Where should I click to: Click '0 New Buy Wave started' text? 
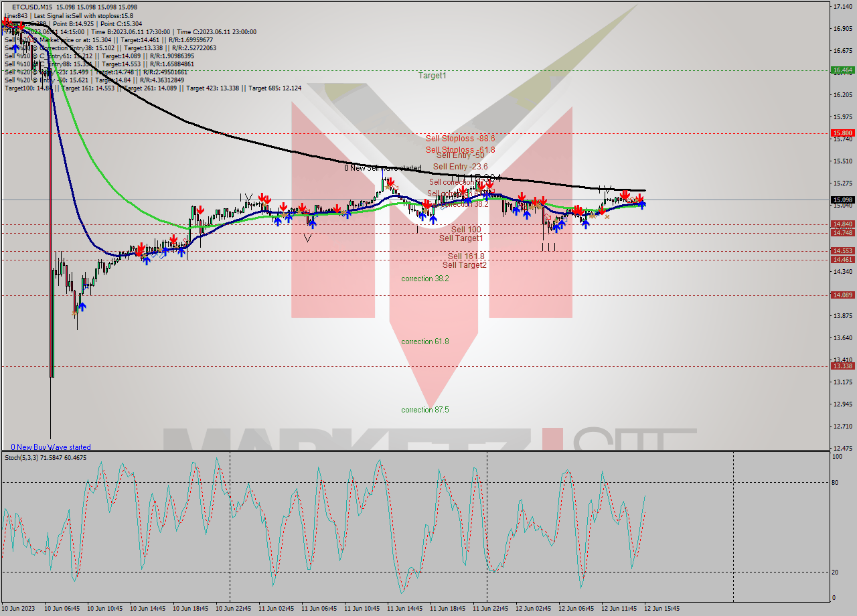(51, 447)
